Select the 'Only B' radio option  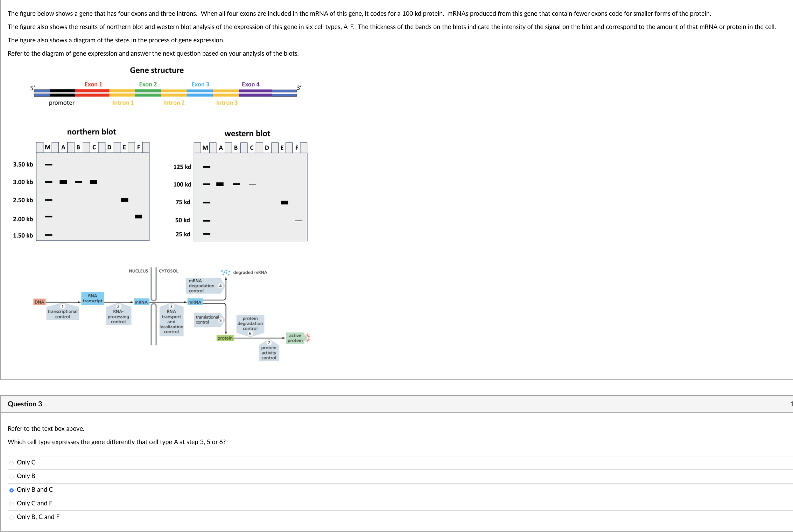12,476
